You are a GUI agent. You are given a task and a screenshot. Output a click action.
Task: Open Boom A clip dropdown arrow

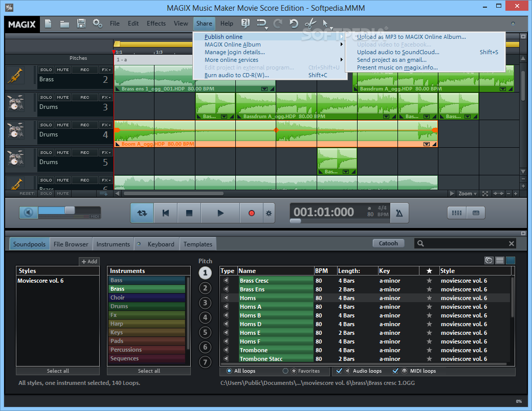click(427, 144)
